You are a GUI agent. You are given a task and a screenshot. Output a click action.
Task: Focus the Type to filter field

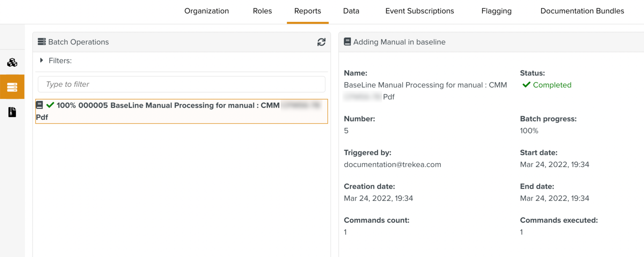[x=181, y=84]
